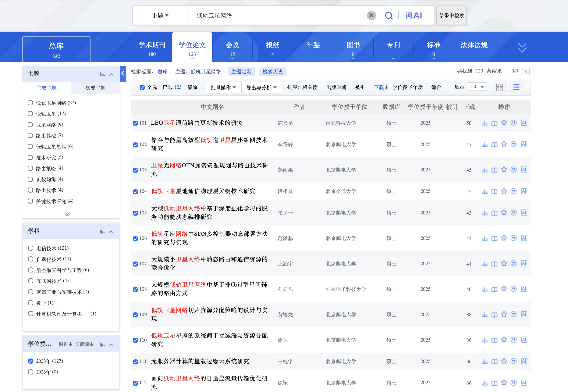Open the AI reading icon for row 105

click(524, 213)
